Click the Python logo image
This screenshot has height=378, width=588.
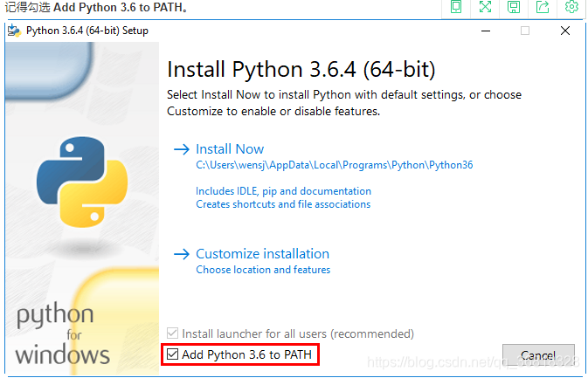click(82, 182)
